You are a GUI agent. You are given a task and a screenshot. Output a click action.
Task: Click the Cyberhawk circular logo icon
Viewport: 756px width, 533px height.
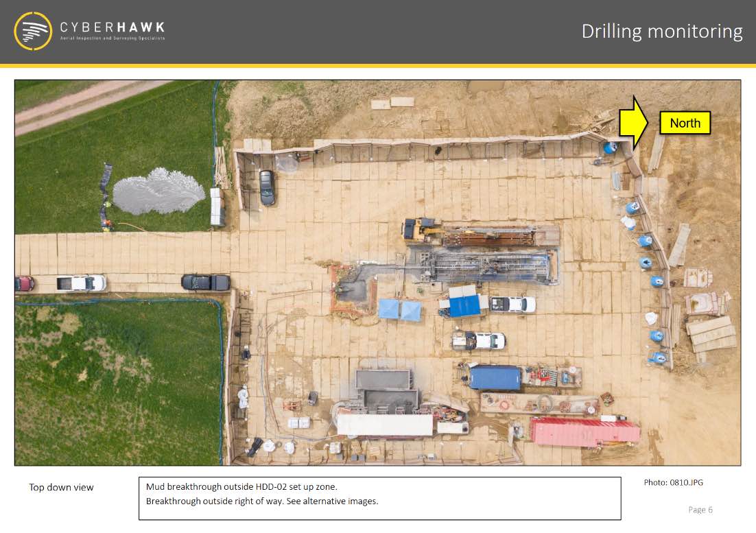tap(33, 31)
